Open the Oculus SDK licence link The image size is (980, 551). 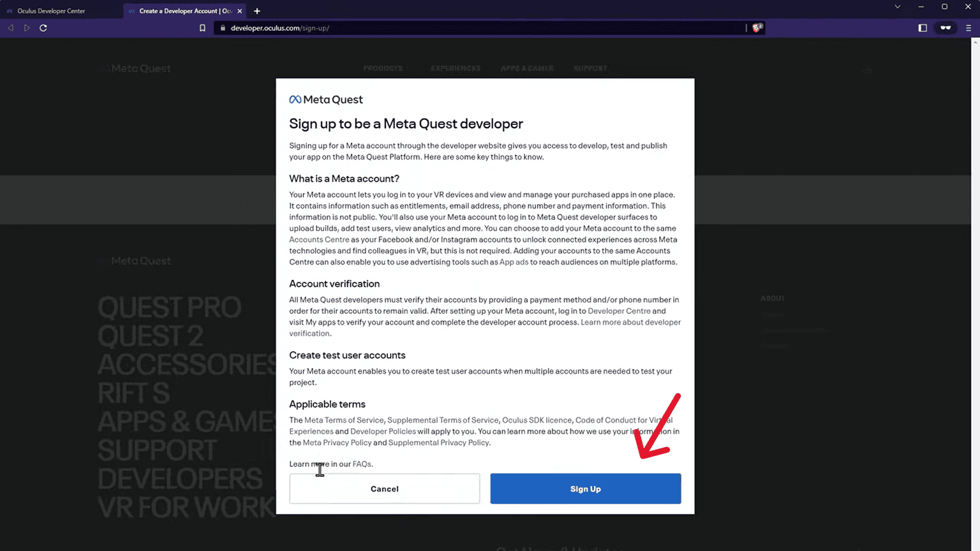[537, 420]
